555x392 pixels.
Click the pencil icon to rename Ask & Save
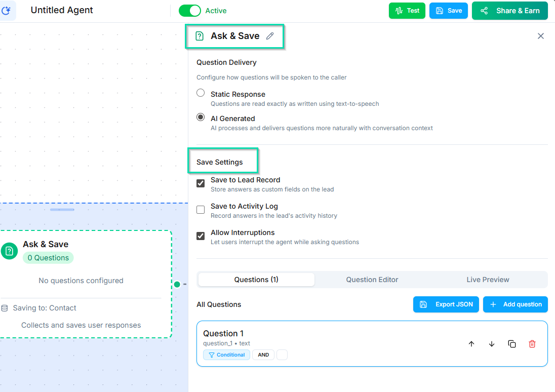point(270,36)
